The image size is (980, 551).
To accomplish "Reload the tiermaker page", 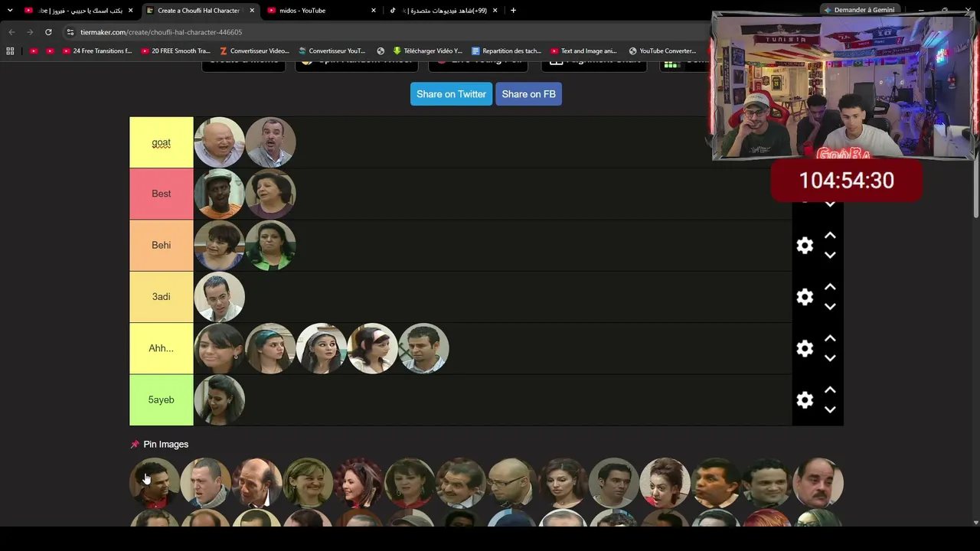I will (48, 32).
